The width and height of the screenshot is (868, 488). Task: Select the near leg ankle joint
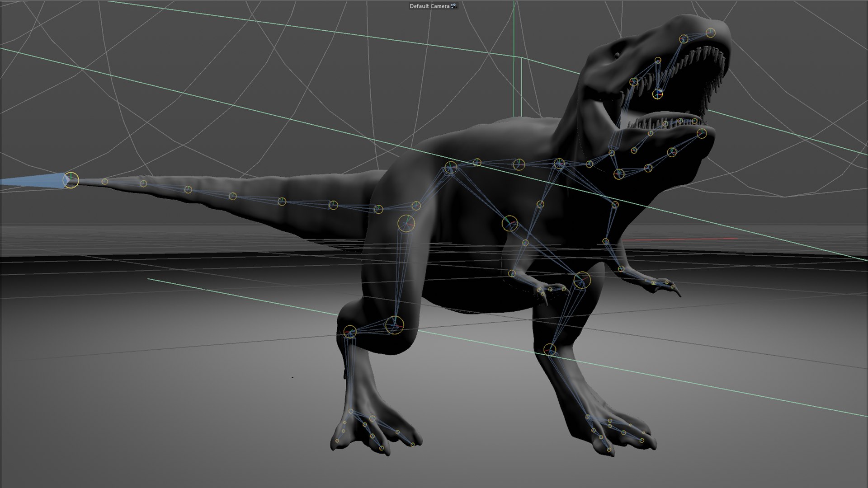(349, 332)
